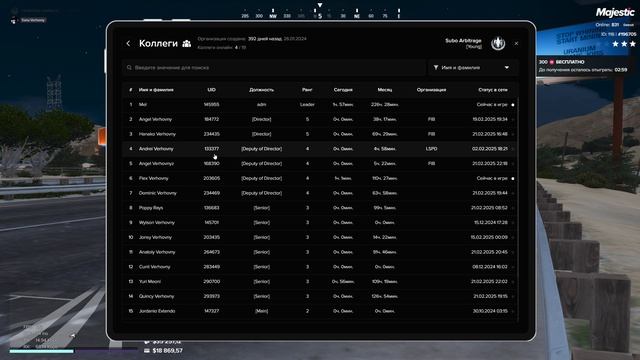Click the БЕСПЛАТНО reward label in the HUD
The width and height of the screenshot is (640, 360).
tap(570, 62)
